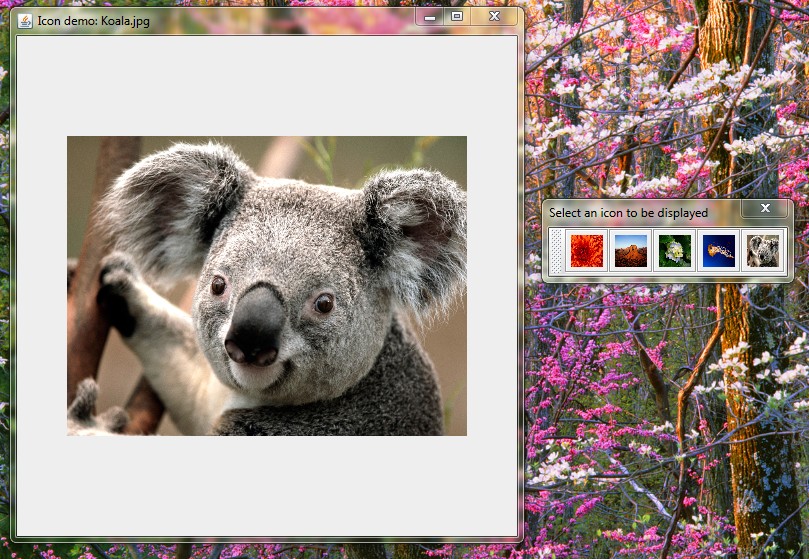
Task: Choose the white Hydrangeas flower icon
Action: tap(674, 250)
